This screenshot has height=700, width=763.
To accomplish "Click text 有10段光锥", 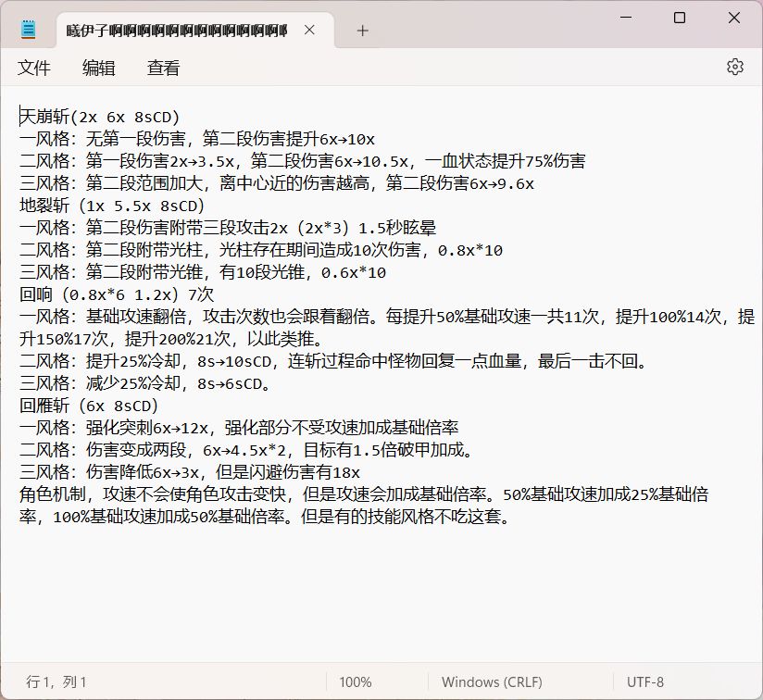I will 262,272.
